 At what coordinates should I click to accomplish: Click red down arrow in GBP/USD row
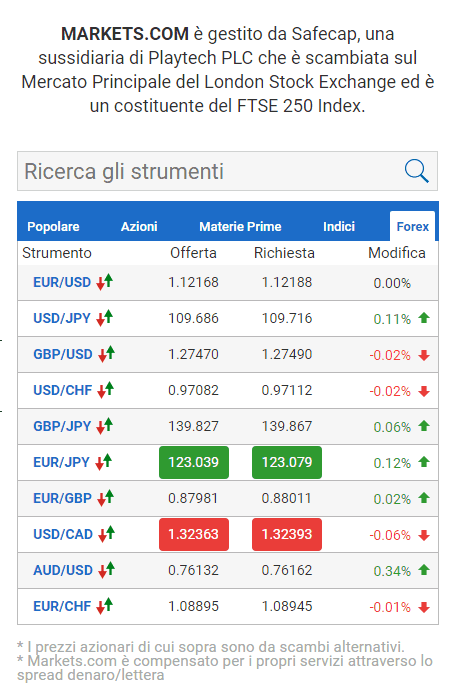point(424,355)
